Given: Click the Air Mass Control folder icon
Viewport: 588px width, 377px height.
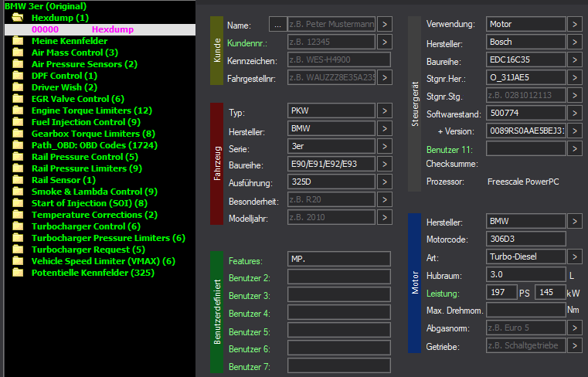Looking at the screenshot, I should [x=18, y=52].
